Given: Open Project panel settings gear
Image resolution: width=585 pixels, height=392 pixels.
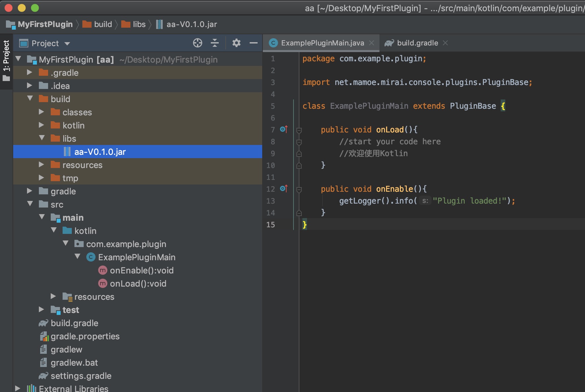Looking at the screenshot, I should coord(236,43).
